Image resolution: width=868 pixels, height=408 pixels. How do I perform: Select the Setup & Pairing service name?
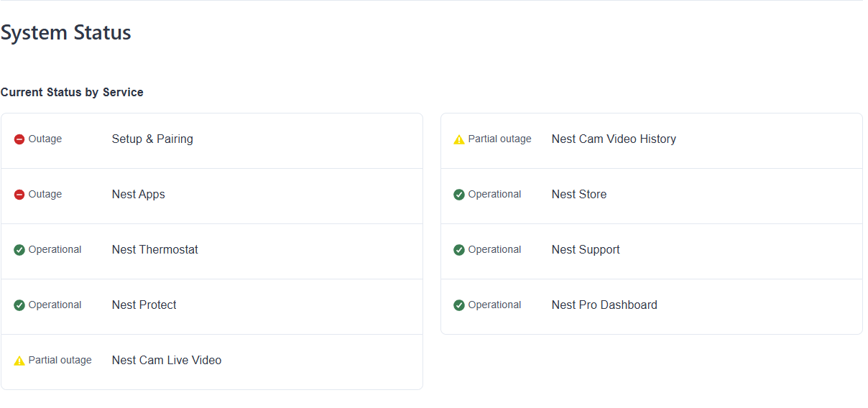(x=152, y=139)
